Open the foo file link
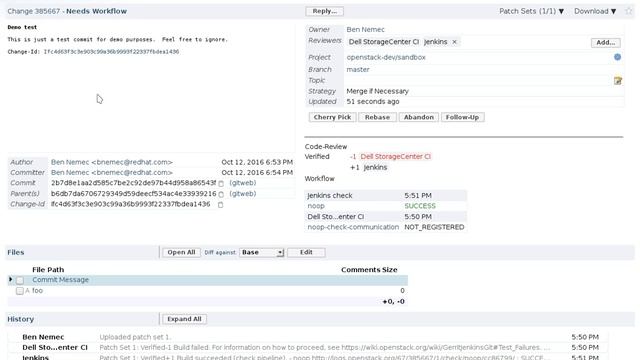640x360 pixels. click(38, 291)
